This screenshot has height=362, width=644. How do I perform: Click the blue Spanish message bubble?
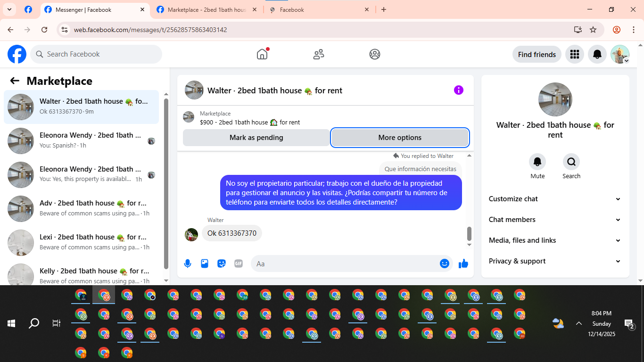coord(341,193)
